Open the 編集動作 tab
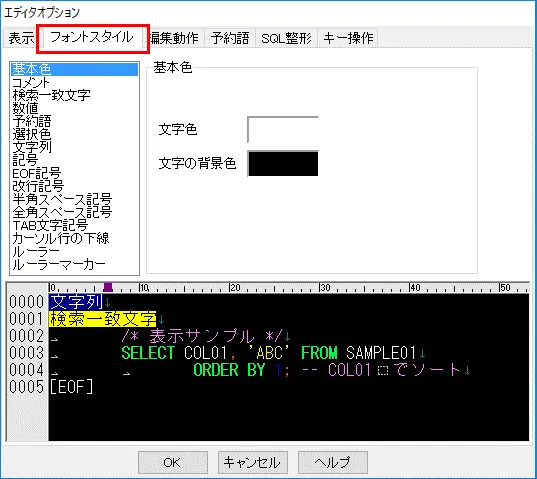 [175, 38]
